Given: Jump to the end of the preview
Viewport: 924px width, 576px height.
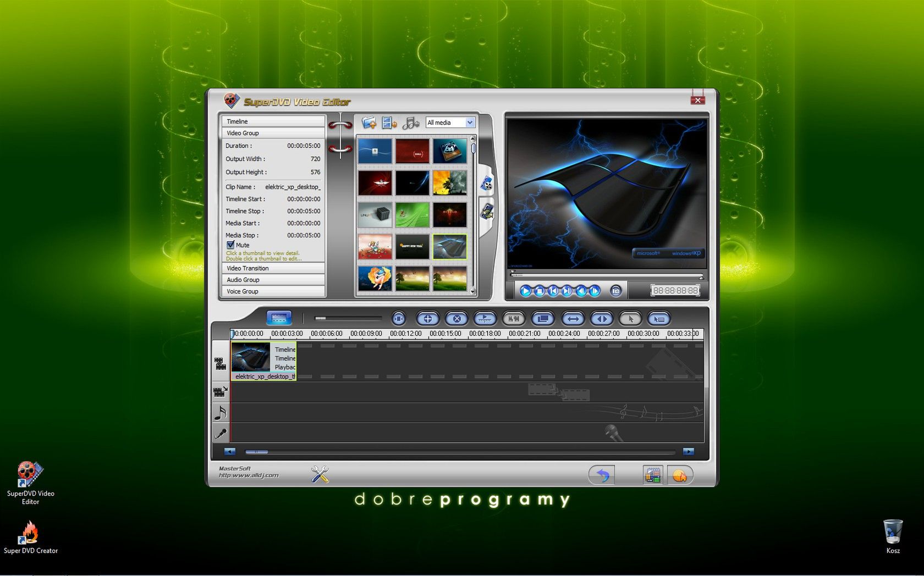Looking at the screenshot, I should (567, 291).
